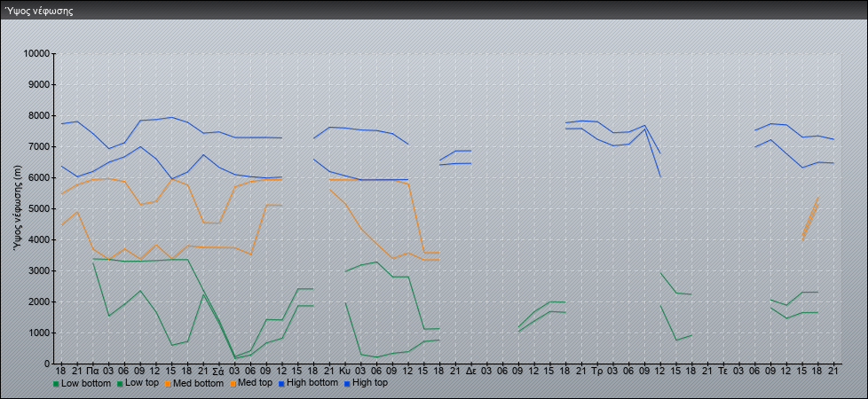
Task: Click the 'Τε' day label on x-axis
Action: pos(722,371)
